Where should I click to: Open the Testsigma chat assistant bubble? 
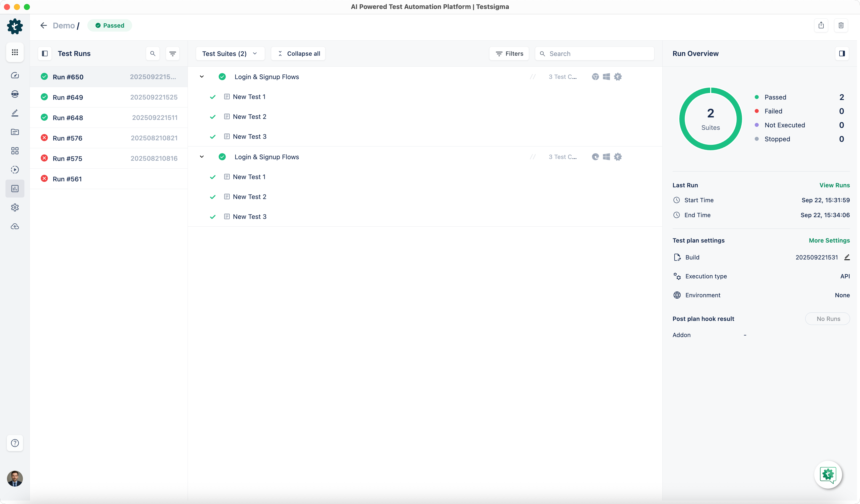point(828,474)
